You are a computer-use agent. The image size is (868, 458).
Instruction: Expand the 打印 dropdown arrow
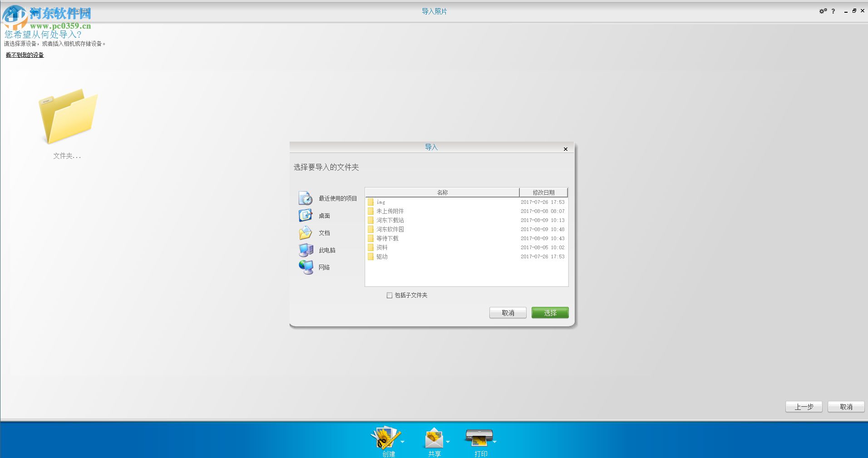coord(495,442)
